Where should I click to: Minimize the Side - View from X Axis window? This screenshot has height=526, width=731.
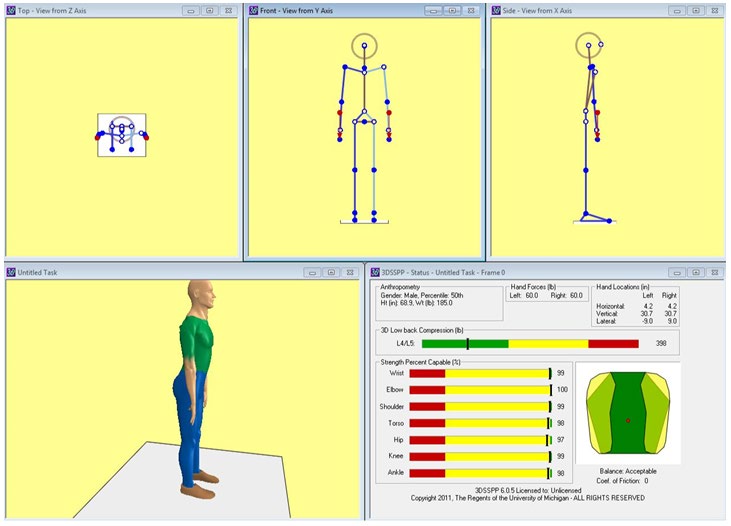pos(677,10)
